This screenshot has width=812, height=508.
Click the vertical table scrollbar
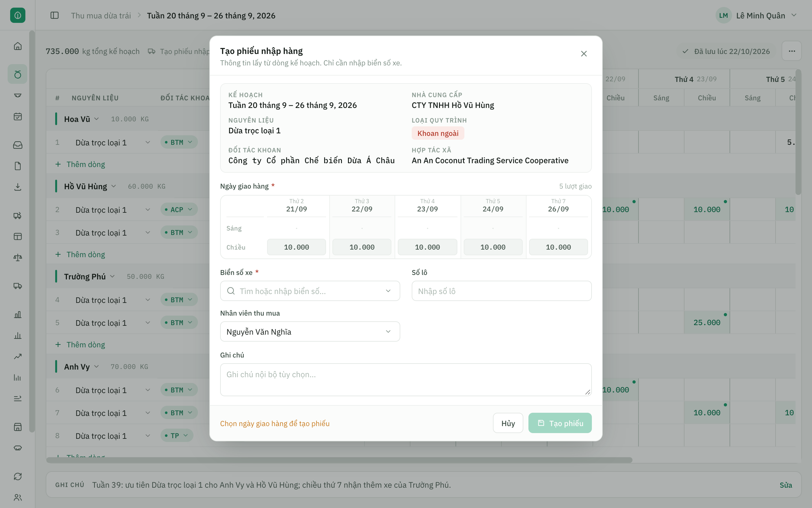click(x=798, y=132)
